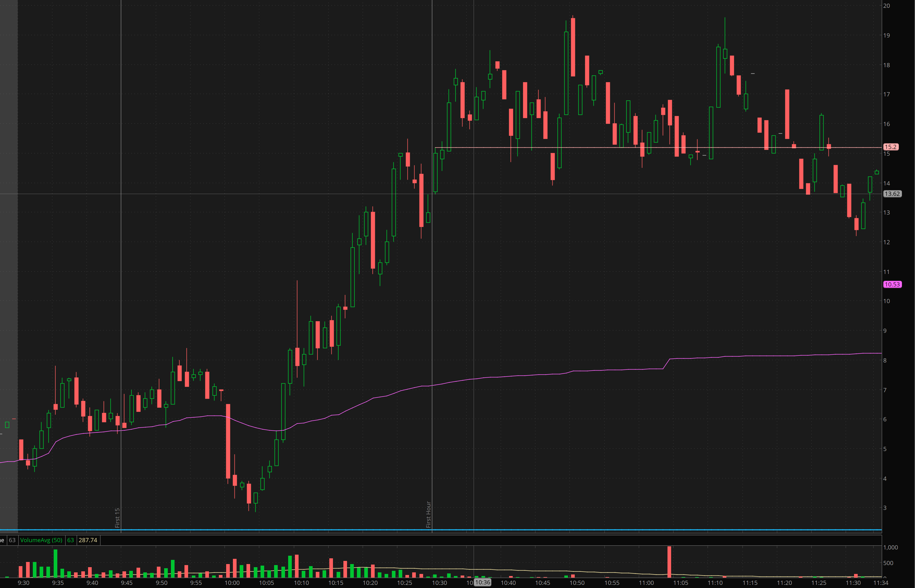This screenshot has width=915, height=588.
Task: Click the 20 label on price axis
Action: click(x=886, y=6)
